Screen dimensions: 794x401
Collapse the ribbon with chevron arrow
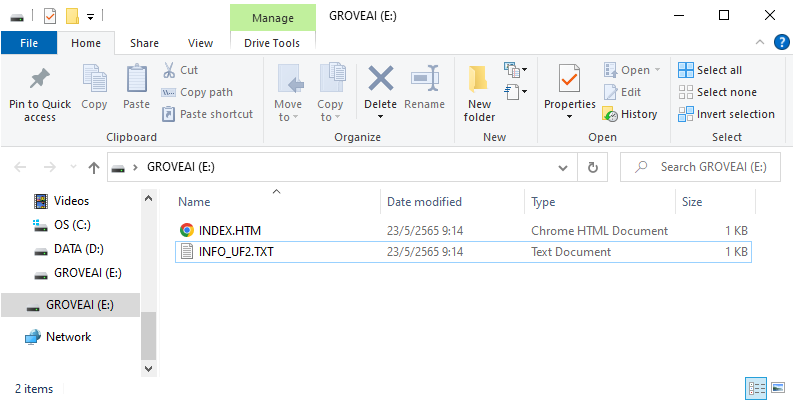pos(760,43)
